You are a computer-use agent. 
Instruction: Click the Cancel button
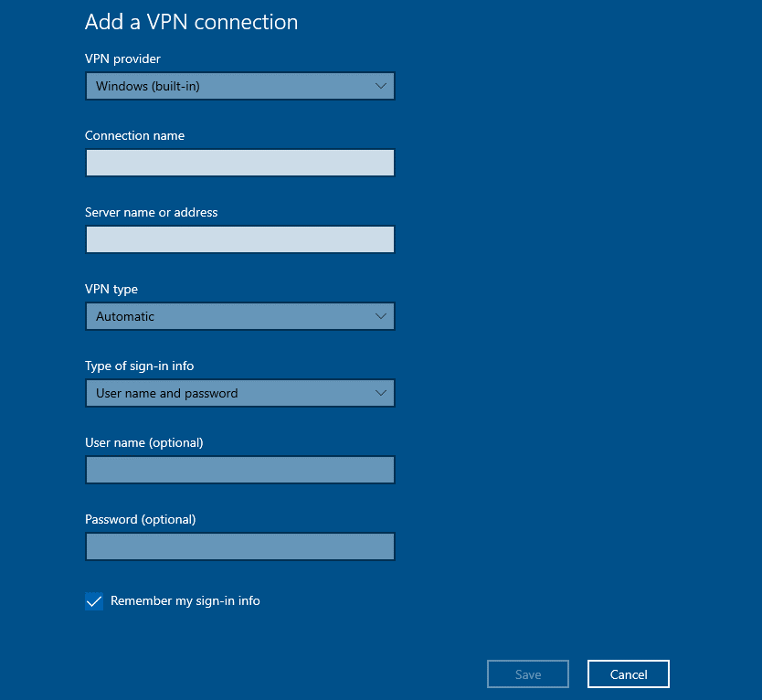pyautogui.click(x=628, y=673)
